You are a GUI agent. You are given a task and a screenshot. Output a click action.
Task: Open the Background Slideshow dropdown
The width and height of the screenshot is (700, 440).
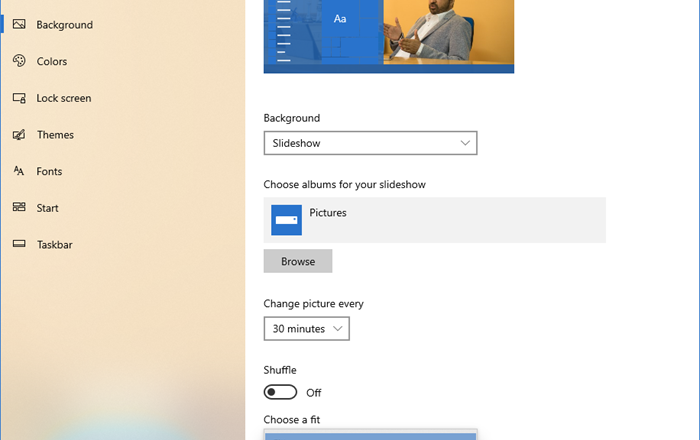[x=370, y=143]
